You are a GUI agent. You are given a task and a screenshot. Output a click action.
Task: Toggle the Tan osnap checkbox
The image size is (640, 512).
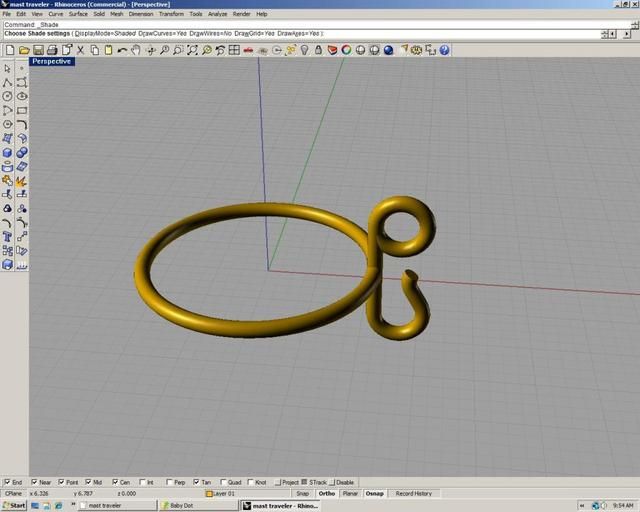(196, 482)
